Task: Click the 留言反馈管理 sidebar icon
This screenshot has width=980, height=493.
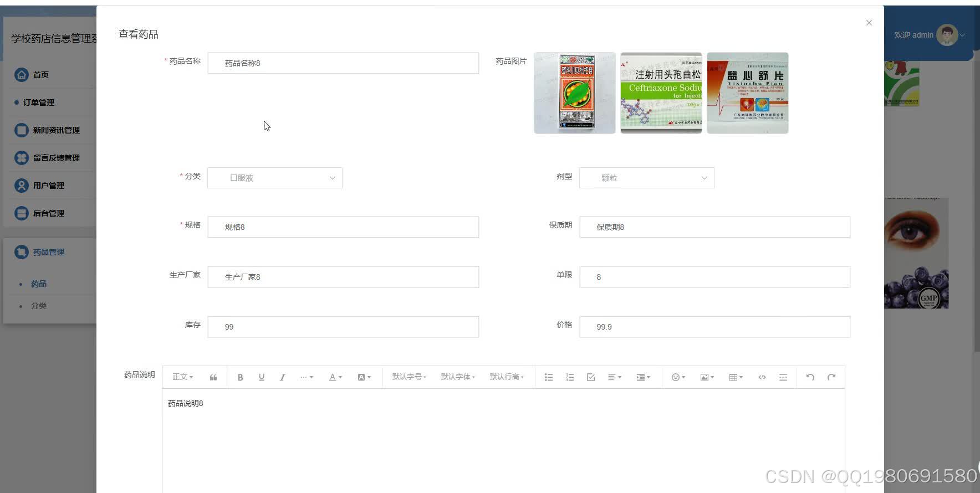Action: pyautogui.click(x=21, y=158)
